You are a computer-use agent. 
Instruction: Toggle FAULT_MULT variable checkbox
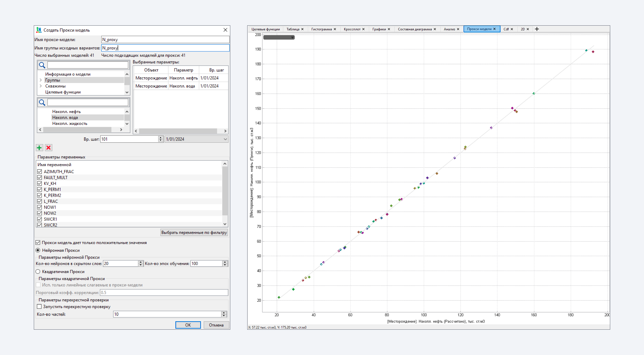40,177
